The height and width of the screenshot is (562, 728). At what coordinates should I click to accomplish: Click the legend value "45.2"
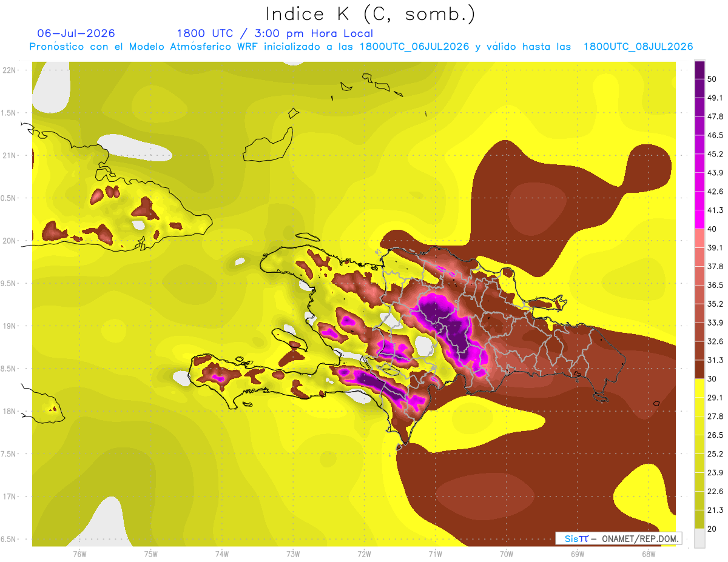coord(715,154)
